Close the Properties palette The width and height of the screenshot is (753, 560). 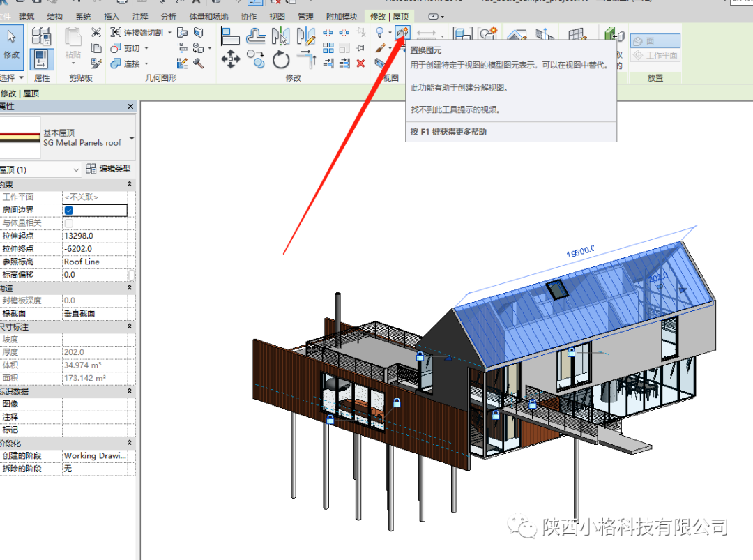(x=130, y=106)
